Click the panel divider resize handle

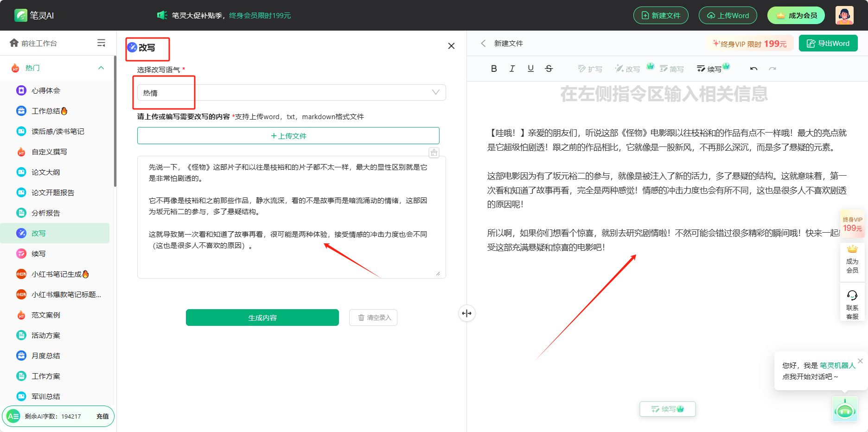pos(466,313)
